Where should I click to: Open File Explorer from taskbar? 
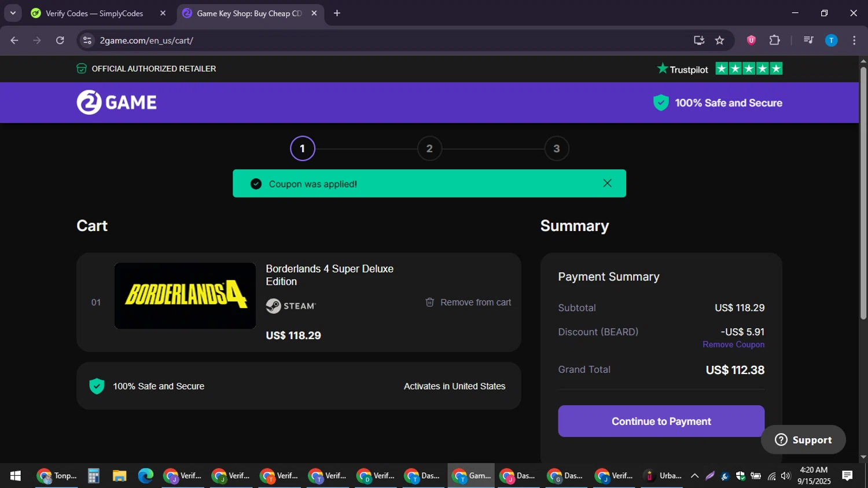(120, 476)
